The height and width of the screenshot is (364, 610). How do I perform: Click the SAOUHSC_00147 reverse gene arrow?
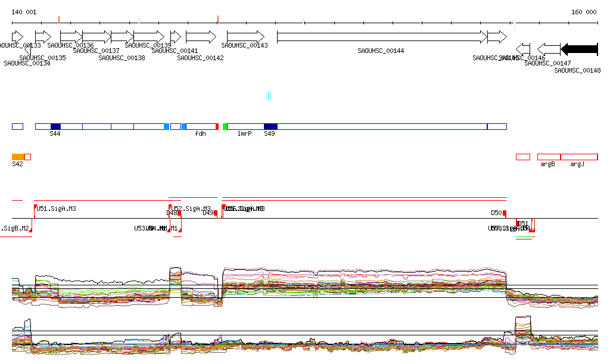[x=549, y=49]
